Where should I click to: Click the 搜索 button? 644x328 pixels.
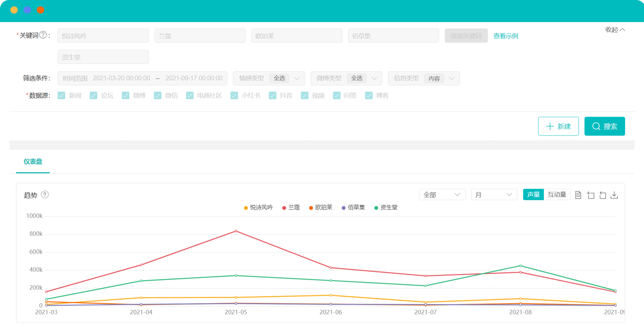(x=605, y=126)
